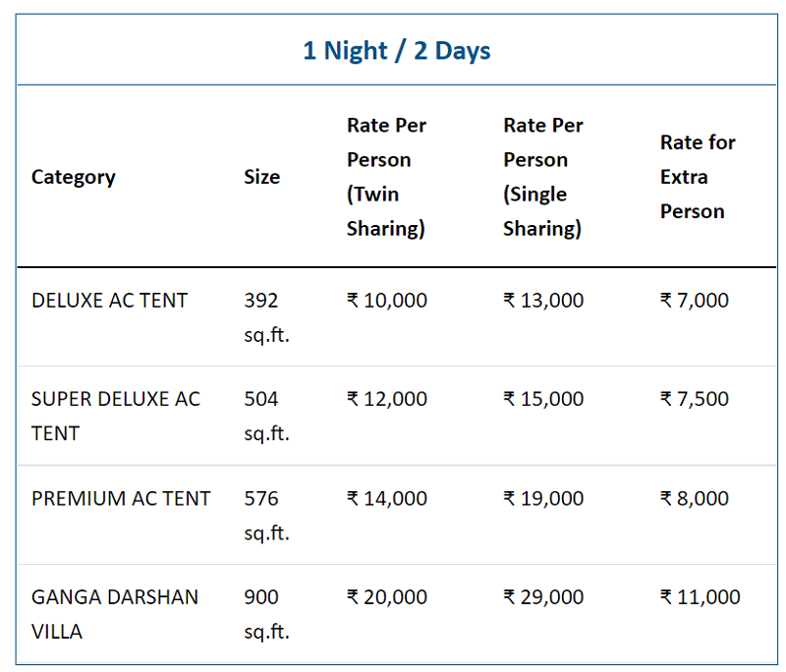Select the 504 sq.ft. size cell
786x672 pixels.
(266, 416)
